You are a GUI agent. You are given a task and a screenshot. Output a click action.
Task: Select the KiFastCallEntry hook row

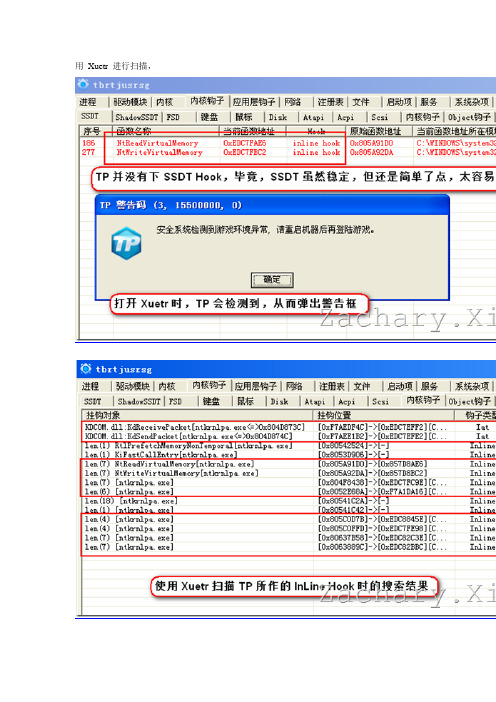(x=289, y=454)
